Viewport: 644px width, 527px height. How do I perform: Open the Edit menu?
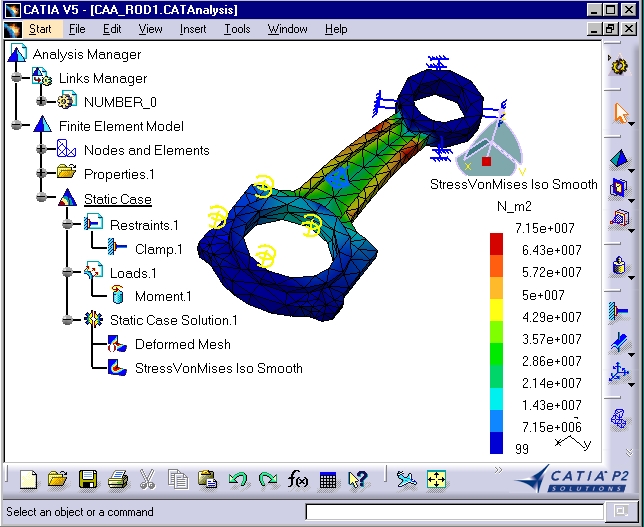point(112,29)
